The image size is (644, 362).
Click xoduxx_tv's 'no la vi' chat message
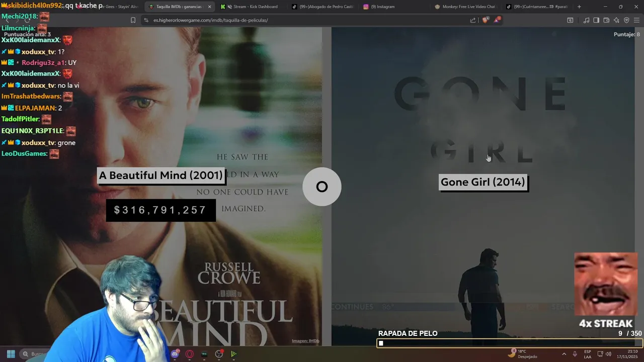coord(40,85)
